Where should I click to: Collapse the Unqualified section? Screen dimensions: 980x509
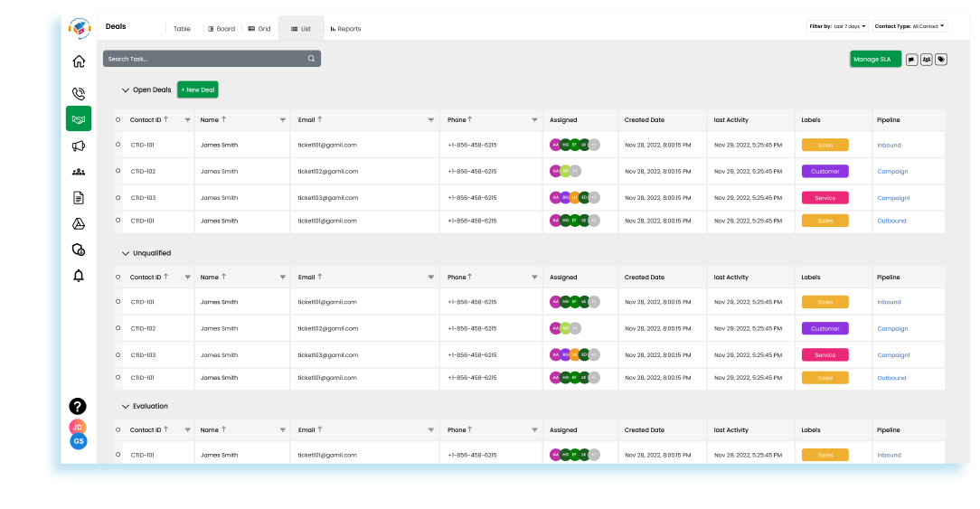pos(126,254)
